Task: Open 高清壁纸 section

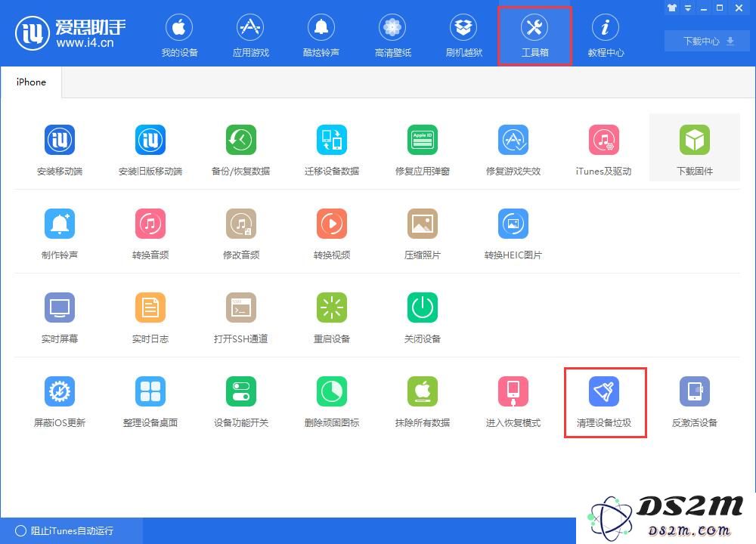Action: click(x=392, y=36)
